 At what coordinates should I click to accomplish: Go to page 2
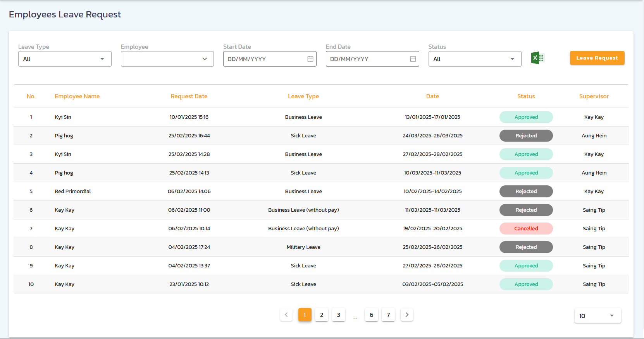coord(322,315)
